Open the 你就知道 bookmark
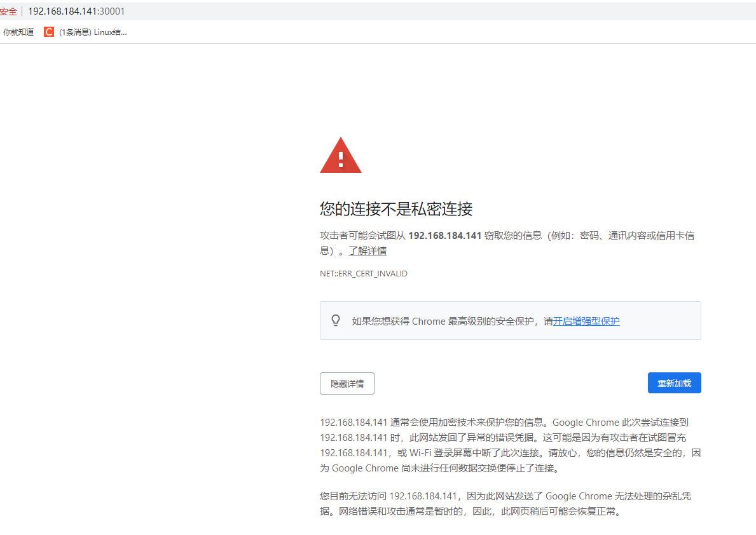Screen dimensions: 756x535 click(18, 31)
